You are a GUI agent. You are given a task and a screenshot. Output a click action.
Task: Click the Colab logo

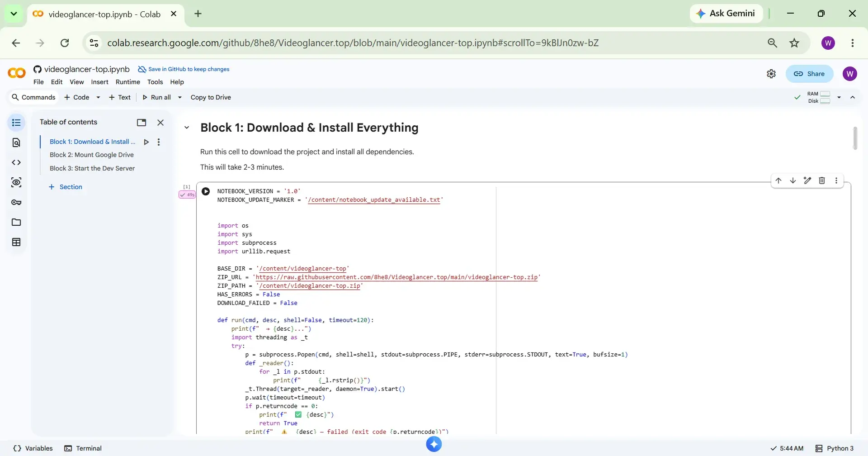pyautogui.click(x=17, y=73)
